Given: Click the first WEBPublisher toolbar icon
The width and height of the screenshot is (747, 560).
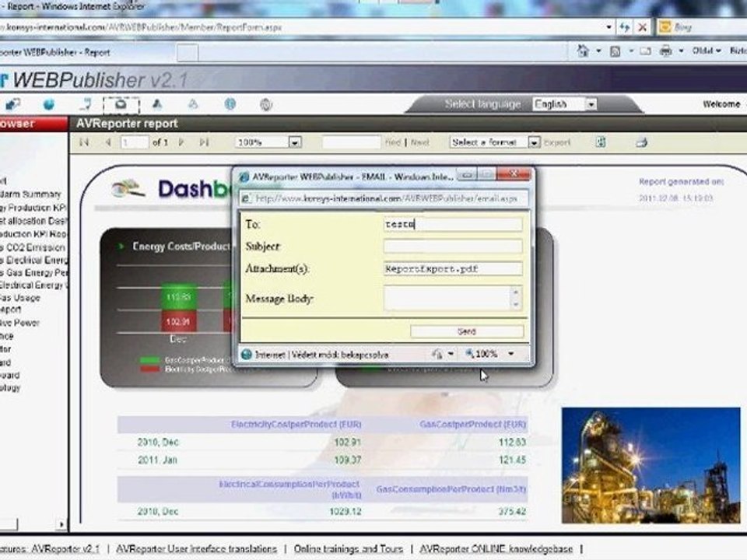Looking at the screenshot, I should (x=13, y=103).
